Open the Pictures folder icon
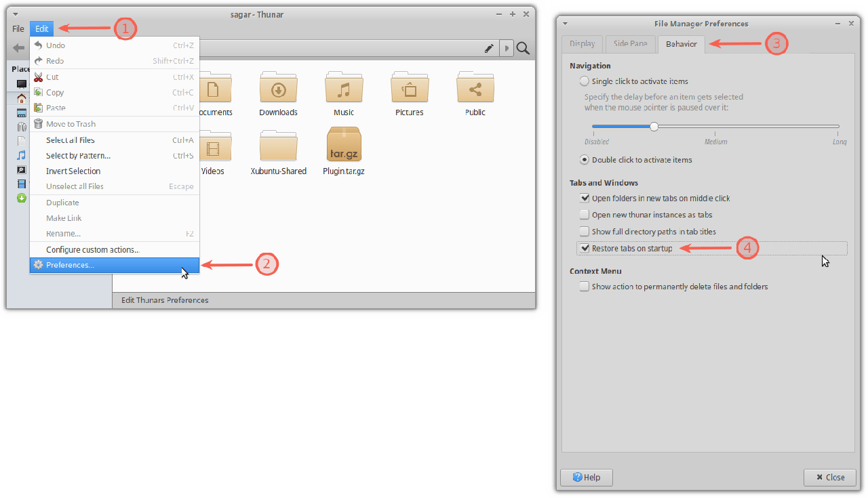This screenshot has width=868, height=498. (x=409, y=87)
